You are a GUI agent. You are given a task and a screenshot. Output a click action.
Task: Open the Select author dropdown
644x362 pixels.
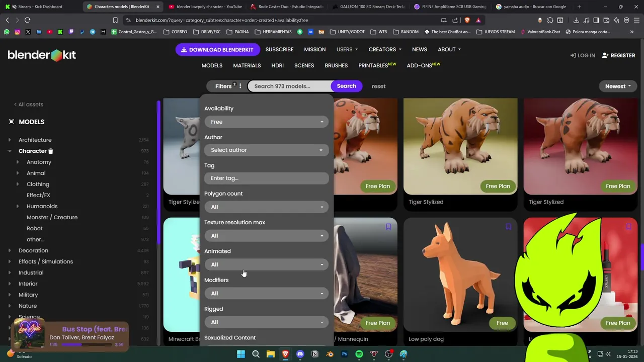[267, 150]
